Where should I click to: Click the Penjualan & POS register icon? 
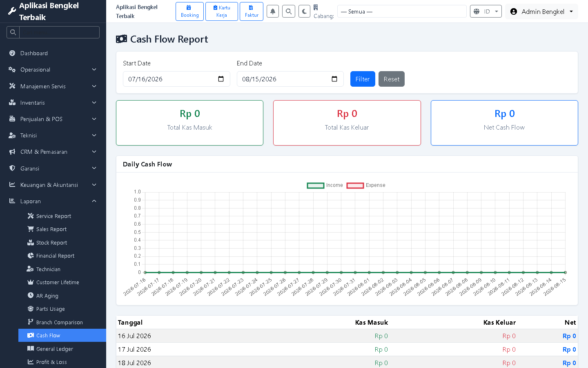12,119
